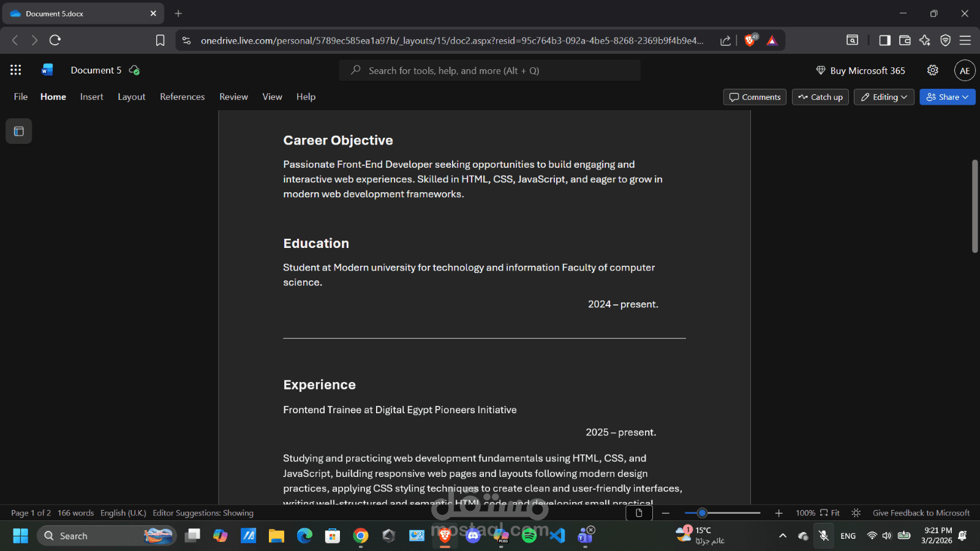Click the Catch up button
The width and height of the screenshot is (980, 551).
pos(820,97)
